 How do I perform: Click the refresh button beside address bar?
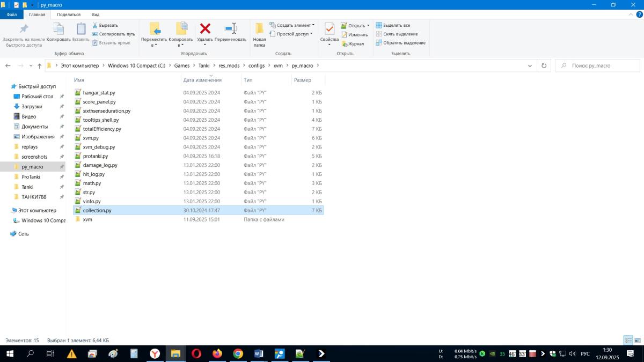[x=544, y=65]
